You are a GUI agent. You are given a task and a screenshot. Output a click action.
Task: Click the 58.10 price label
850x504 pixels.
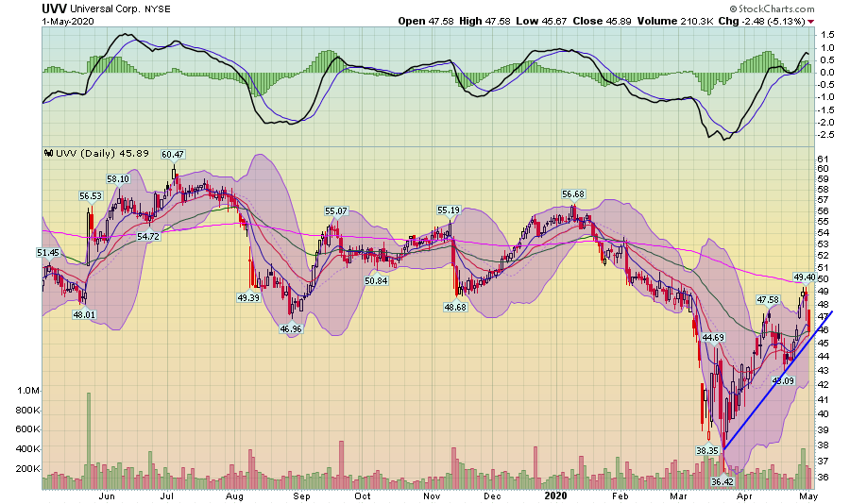[x=118, y=178]
